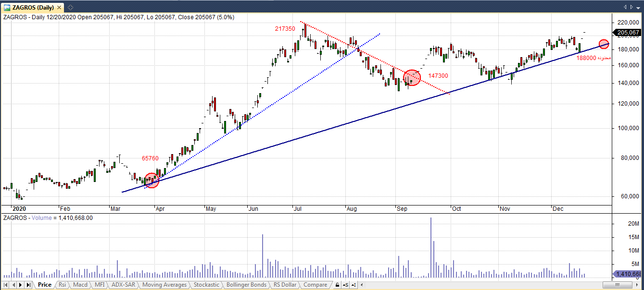Add a new chart window tab
The height and width of the screenshot is (290, 644).
tap(70, 7)
